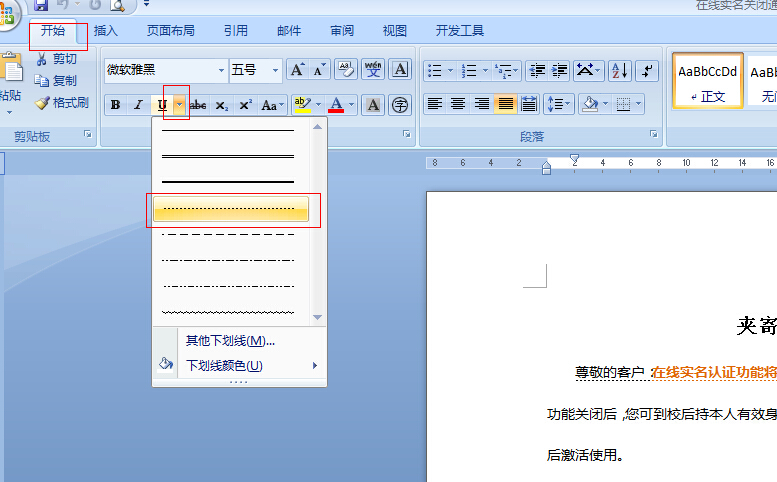Open the Asian layout button
777x482 pixels.
pos(588,70)
